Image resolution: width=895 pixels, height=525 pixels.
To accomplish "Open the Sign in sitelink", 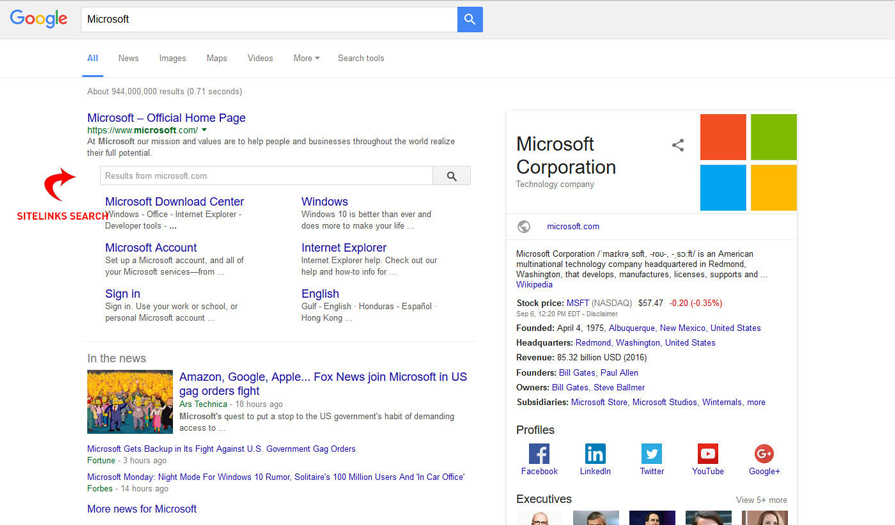I will pyautogui.click(x=122, y=294).
